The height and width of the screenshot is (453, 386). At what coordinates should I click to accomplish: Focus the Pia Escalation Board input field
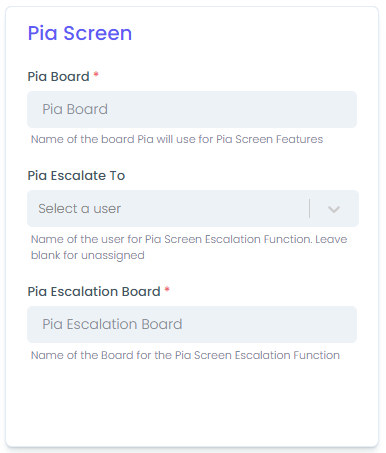point(192,324)
